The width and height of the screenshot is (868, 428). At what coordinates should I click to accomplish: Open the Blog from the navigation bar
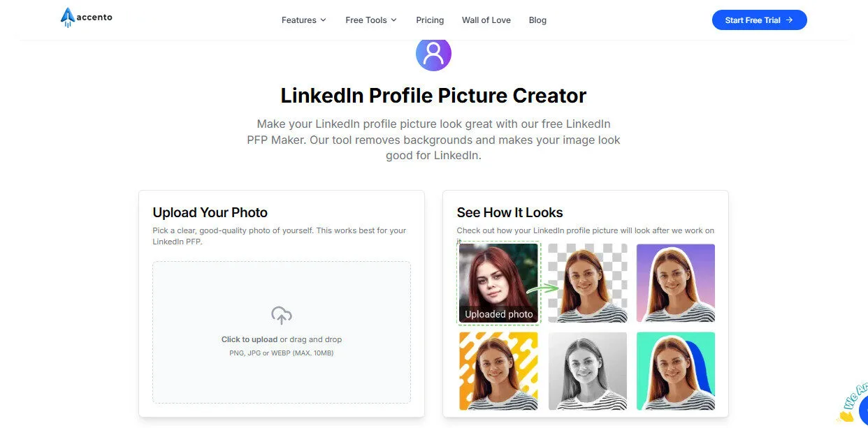click(537, 20)
